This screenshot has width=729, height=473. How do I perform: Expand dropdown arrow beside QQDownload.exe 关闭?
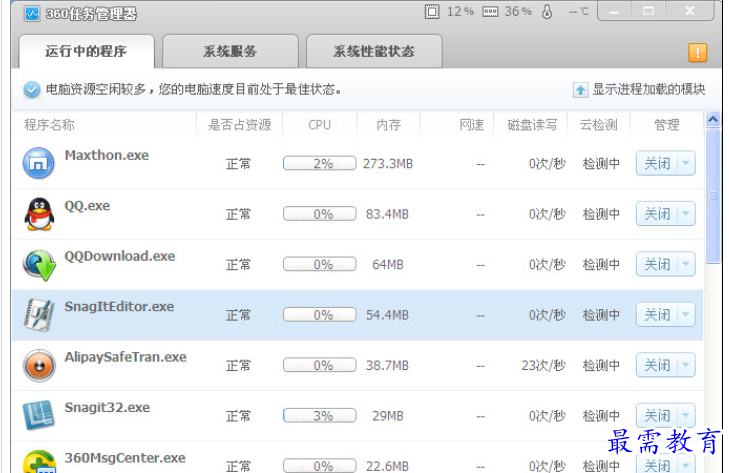coord(686,264)
